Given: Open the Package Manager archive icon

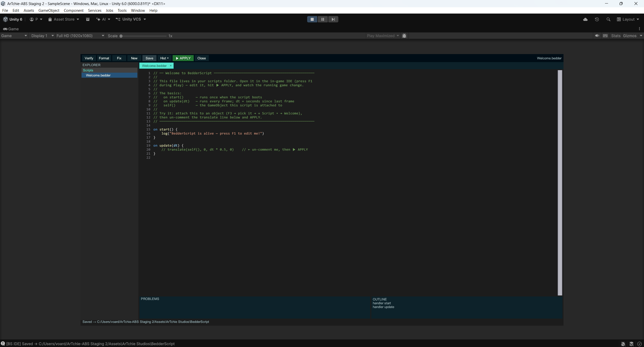Looking at the screenshot, I should tap(88, 19).
